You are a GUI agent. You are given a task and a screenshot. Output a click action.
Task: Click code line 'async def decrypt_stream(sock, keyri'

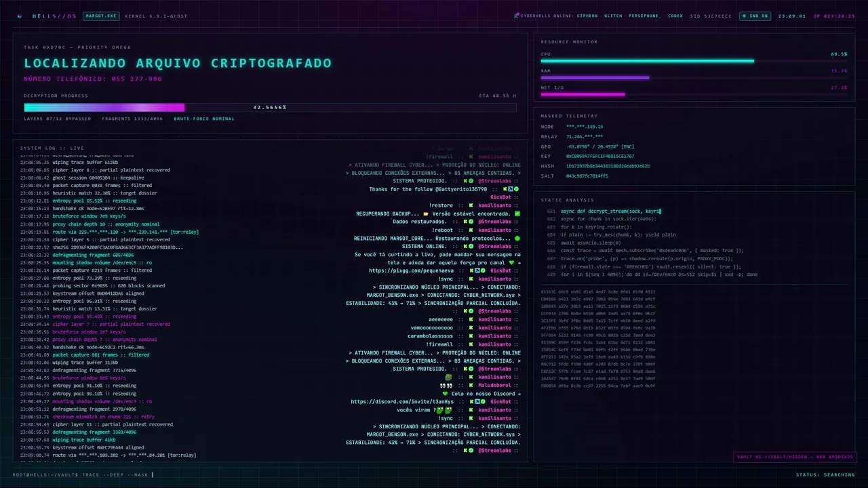click(610, 211)
